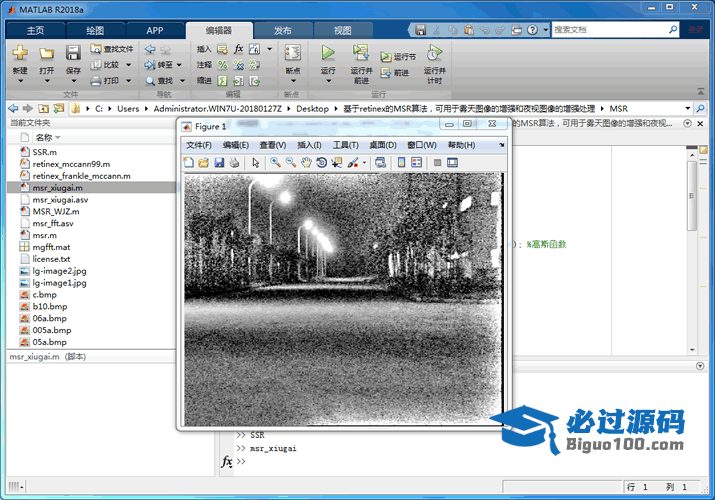Viewport: 715px width, 500px height.
Task: Click the New script (新建) icon
Action: pyautogui.click(x=20, y=53)
